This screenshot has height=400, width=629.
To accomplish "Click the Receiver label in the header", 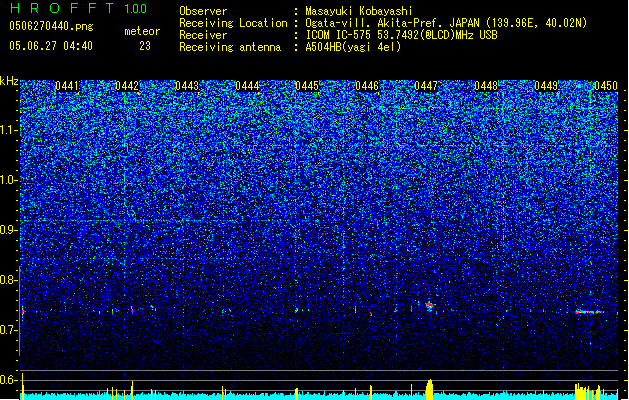I will point(203,35).
